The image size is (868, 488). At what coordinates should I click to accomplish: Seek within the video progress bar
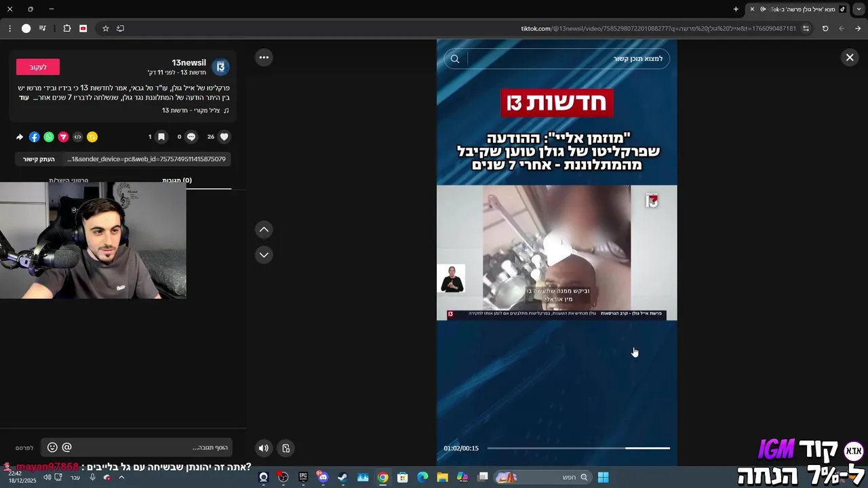(x=578, y=448)
